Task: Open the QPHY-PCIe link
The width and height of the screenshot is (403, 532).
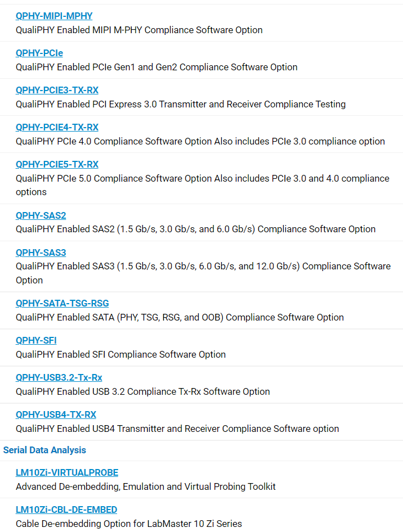Action: [39, 53]
